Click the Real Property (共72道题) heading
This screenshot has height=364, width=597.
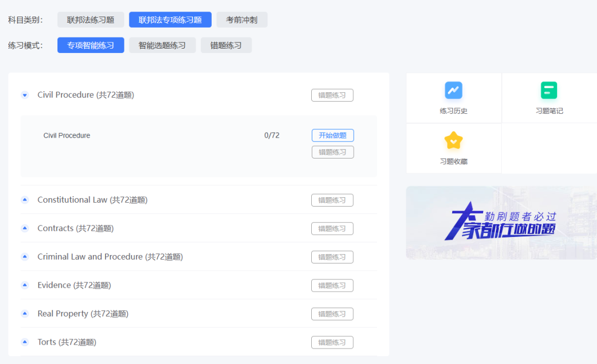tap(83, 314)
